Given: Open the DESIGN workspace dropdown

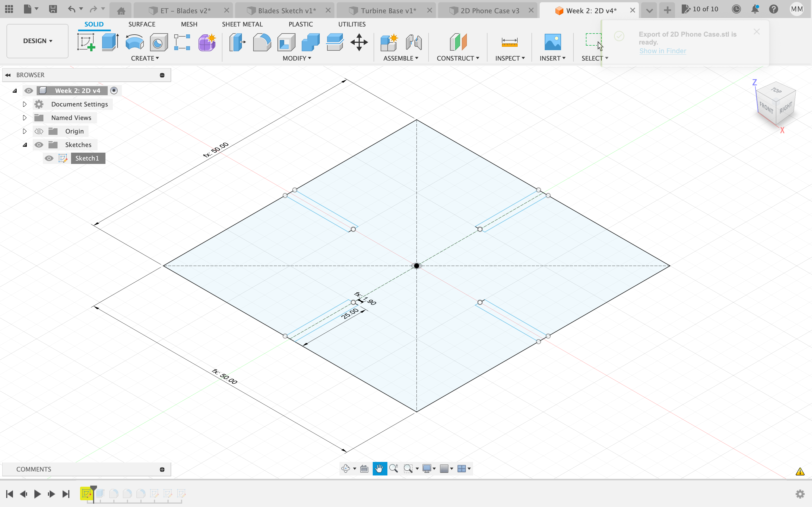Looking at the screenshot, I should [37, 41].
